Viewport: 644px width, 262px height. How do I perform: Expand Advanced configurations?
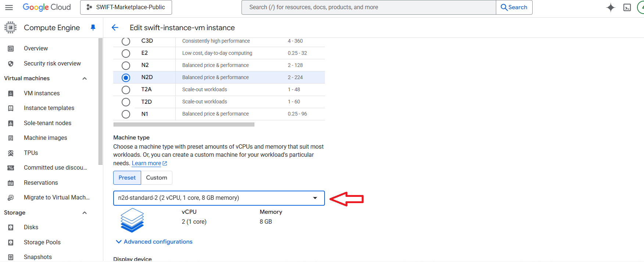[154, 242]
